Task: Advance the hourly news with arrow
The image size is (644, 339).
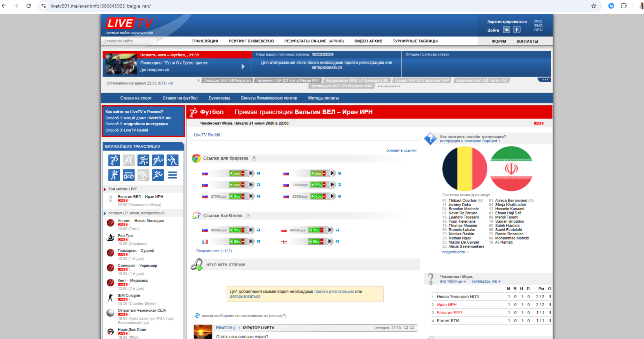Action: click(243, 66)
